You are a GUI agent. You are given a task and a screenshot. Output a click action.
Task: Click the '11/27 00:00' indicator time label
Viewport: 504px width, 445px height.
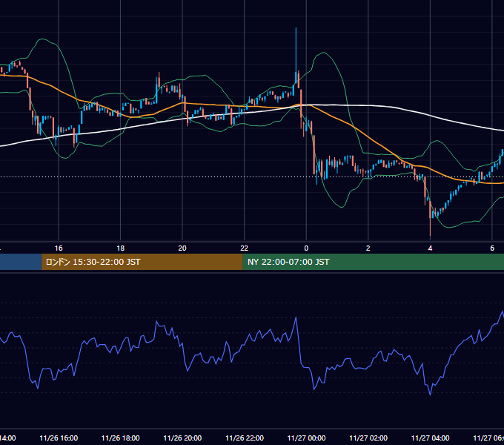point(306,438)
